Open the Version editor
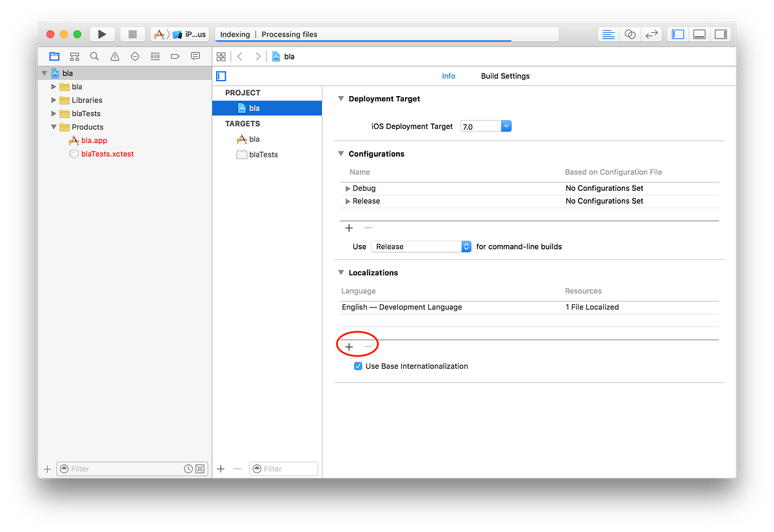The image size is (774, 532). [651, 34]
